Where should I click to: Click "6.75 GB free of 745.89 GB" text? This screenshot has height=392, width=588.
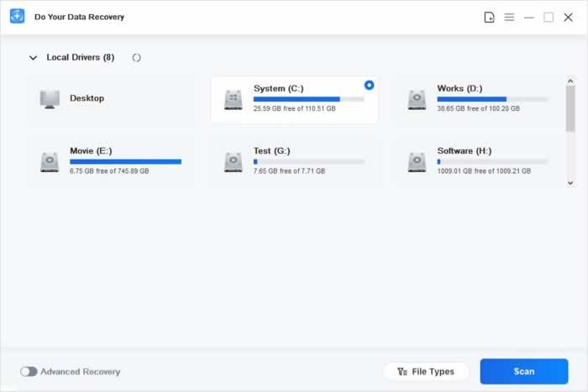109,171
